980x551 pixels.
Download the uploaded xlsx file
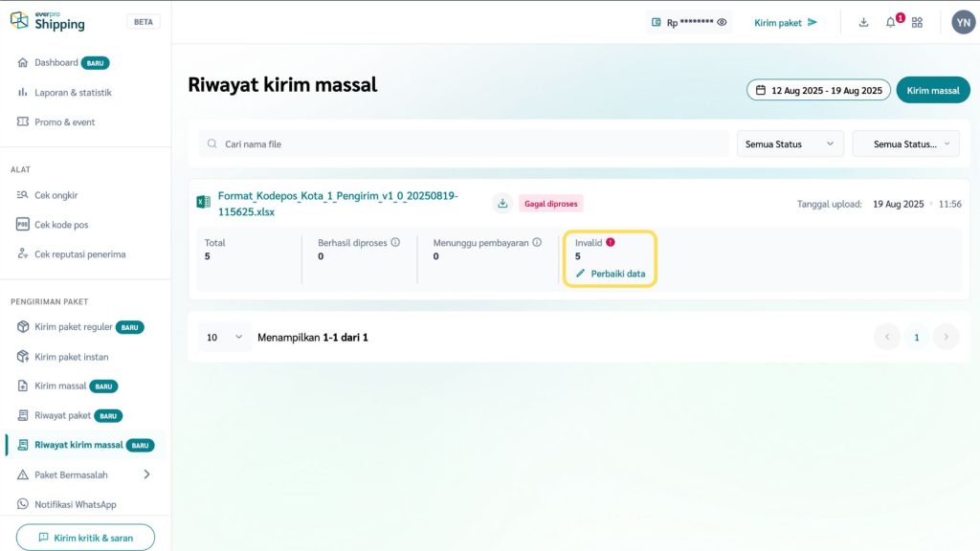[502, 203]
